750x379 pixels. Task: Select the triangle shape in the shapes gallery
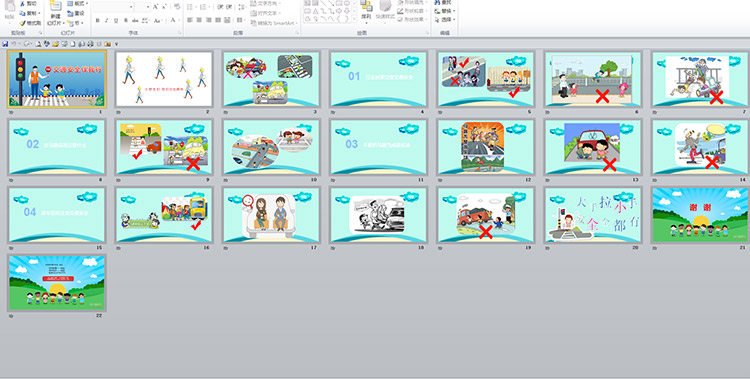316,11
